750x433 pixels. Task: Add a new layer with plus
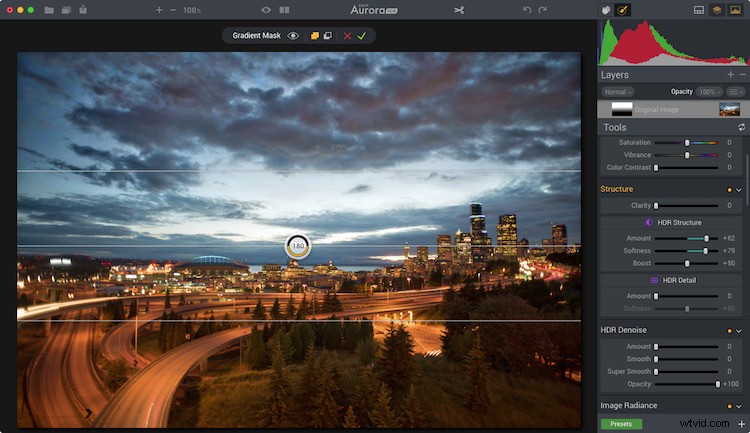pyautogui.click(x=730, y=75)
